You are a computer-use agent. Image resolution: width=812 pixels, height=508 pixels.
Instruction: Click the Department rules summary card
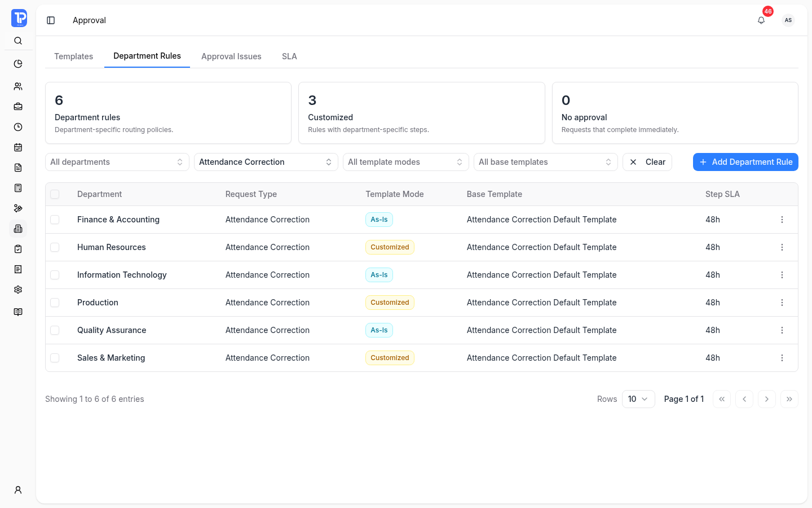[168, 113]
